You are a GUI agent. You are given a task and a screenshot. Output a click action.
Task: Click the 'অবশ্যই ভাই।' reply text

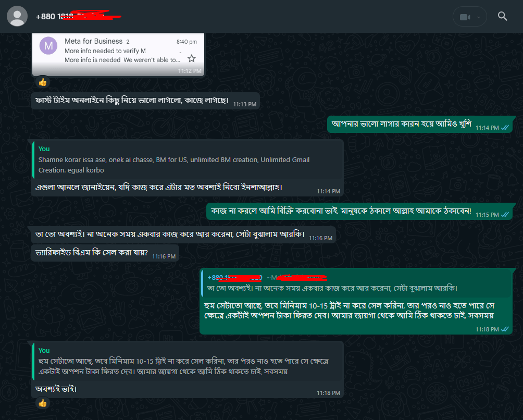click(56, 389)
